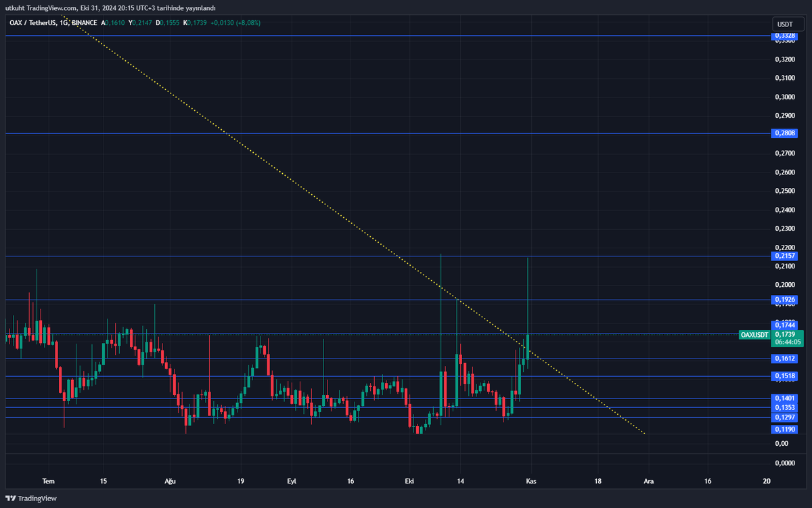Click the 0,2500 price axis tick

click(x=784, y=191)
